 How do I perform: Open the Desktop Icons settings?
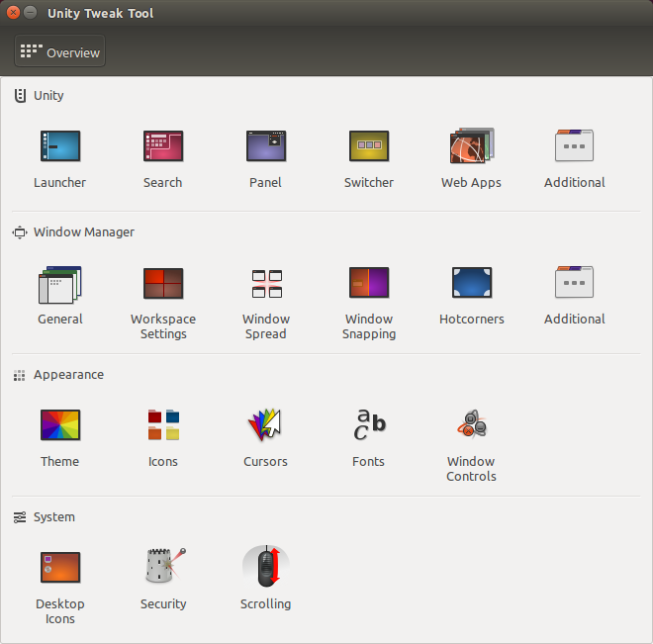pyautogui.click(x=60, y=568)
